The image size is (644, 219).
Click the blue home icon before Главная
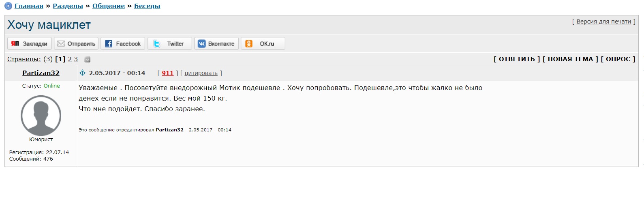[8, 6]
